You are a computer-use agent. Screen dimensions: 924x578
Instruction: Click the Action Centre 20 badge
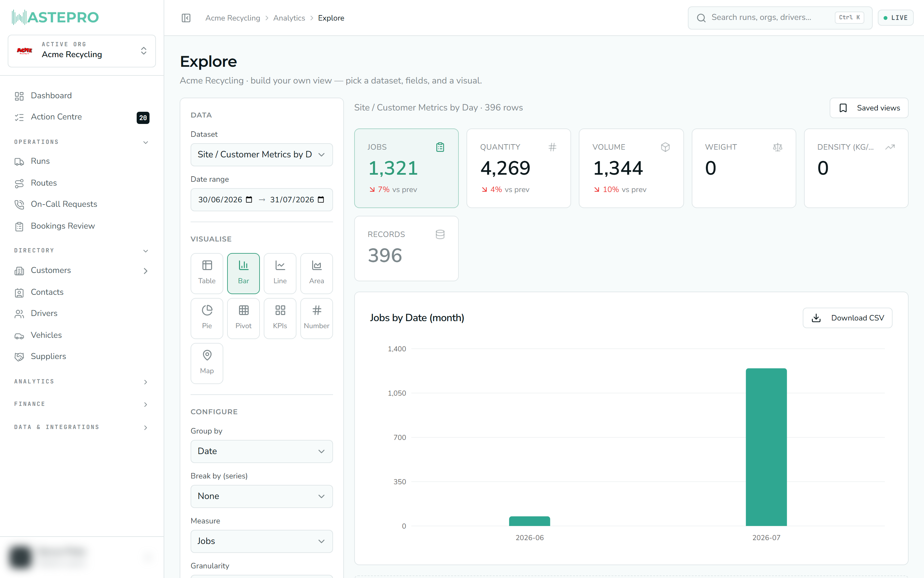click(x=143, y=118)
